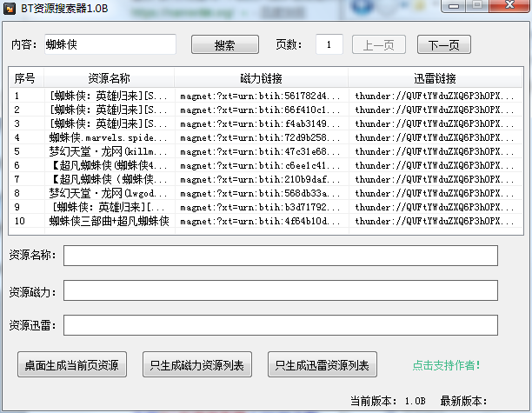This screenshot has width=532, height=413.
Task: Select magnet link ending 561782d4
Action: tap(260, 96)
